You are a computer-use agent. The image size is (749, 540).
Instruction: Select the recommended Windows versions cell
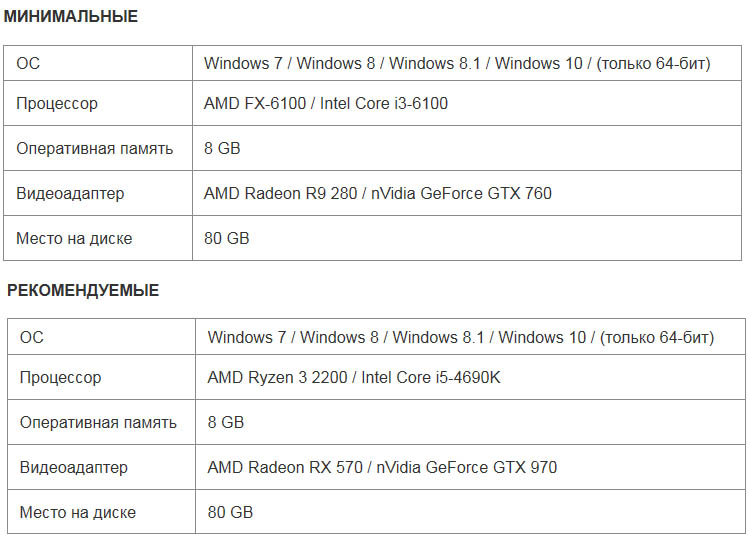[470, 337]
